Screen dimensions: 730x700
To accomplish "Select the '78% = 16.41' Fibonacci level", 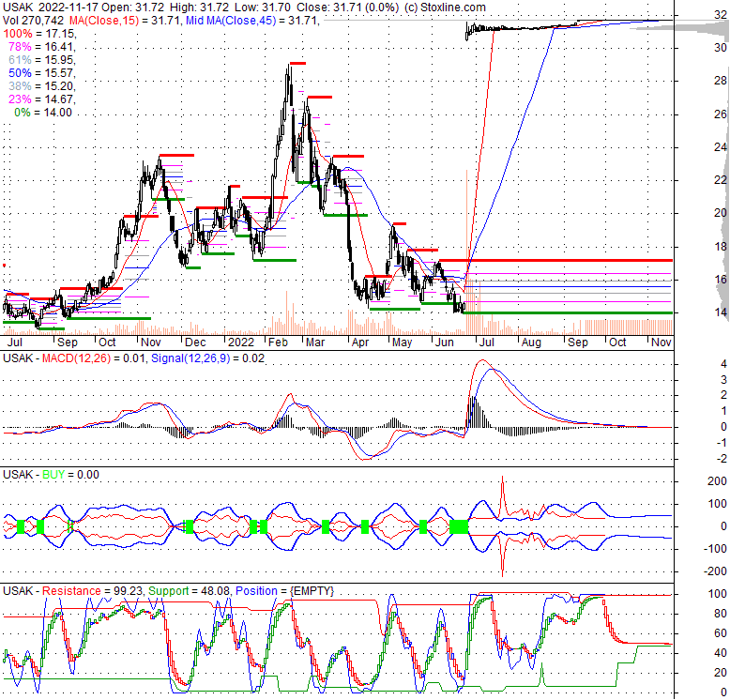I will (x=41, y=47).
